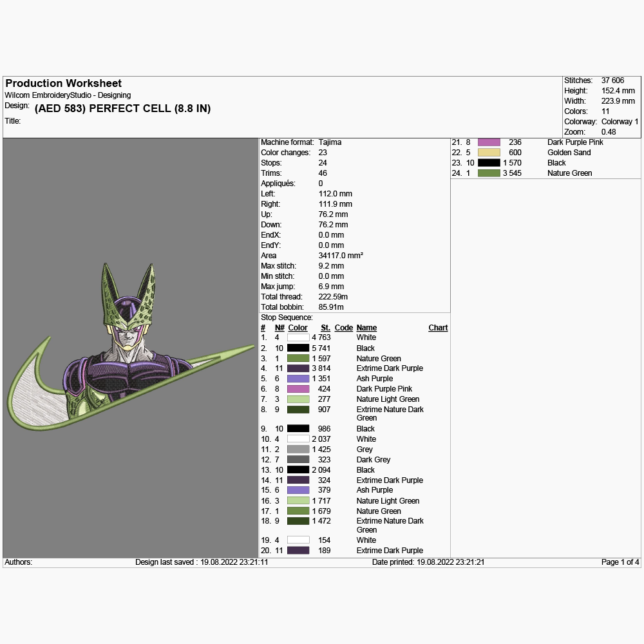Click the Dark Grey swatch at stop 12
The height and width of the screenshot is (644, 644).
tap(298, 460)
